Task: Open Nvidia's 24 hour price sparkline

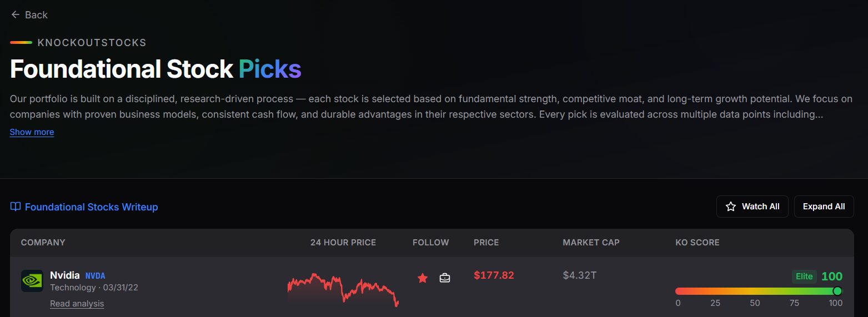Action: click(x=343, y=289)
